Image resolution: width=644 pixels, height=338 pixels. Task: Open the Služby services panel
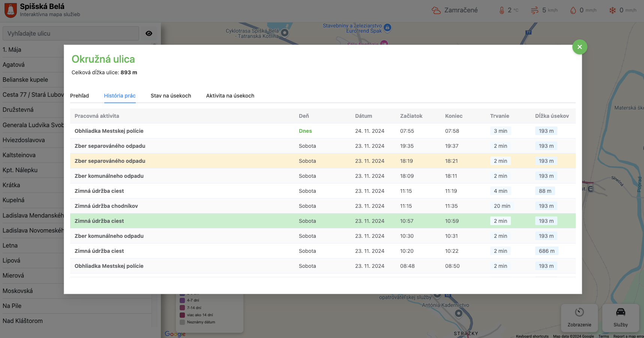click(x=621, y=318)
